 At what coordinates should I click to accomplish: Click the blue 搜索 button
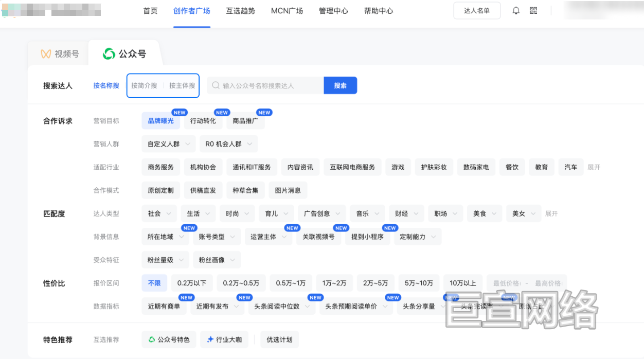point(340,85)
